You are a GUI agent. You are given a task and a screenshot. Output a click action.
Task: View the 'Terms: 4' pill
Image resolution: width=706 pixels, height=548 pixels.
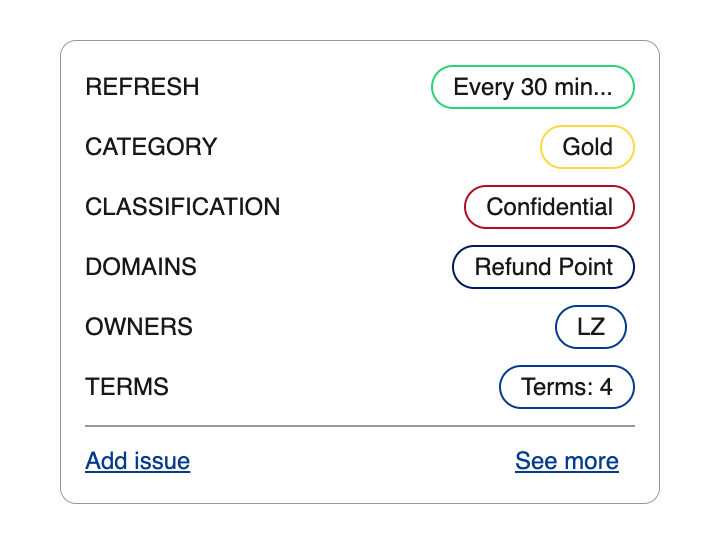point(566,387)
